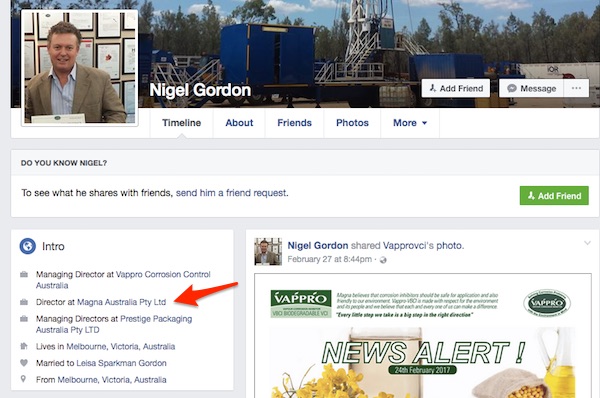Click briefcase icon next to Vappro Corrosion Control
The height and width of the screenshot is (398, 600).
point(24,274)
